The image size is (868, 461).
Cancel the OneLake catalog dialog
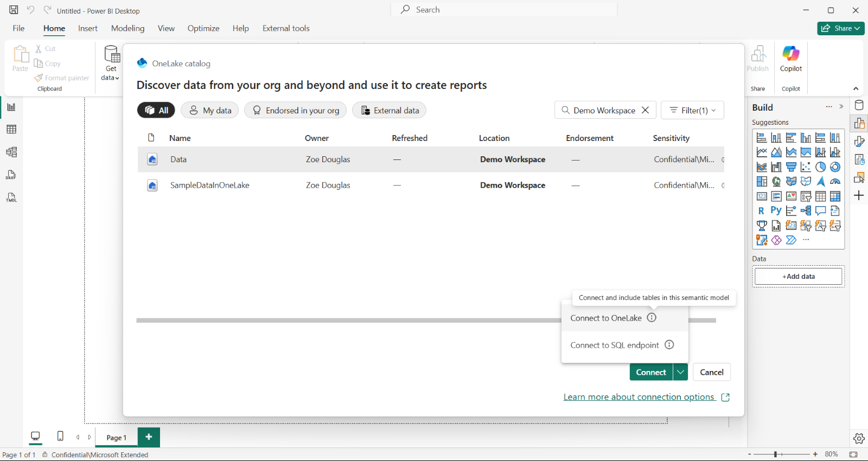(712, 372)
